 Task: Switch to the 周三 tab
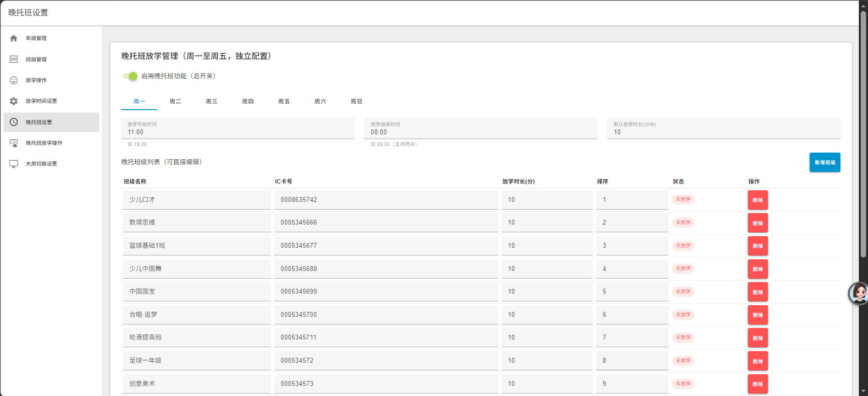tap(211, 101)
